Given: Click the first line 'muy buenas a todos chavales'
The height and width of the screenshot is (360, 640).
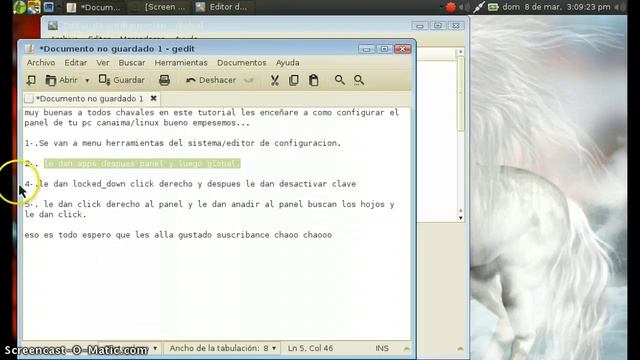Looking at the screenshot, I should point(211,113).
